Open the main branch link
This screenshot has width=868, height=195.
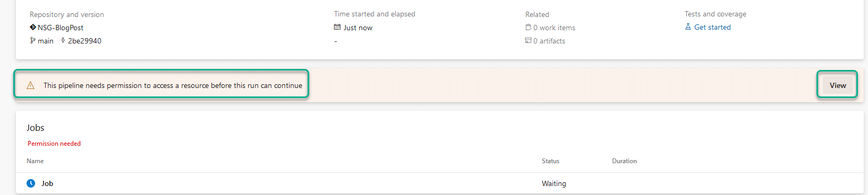(46, 41)
